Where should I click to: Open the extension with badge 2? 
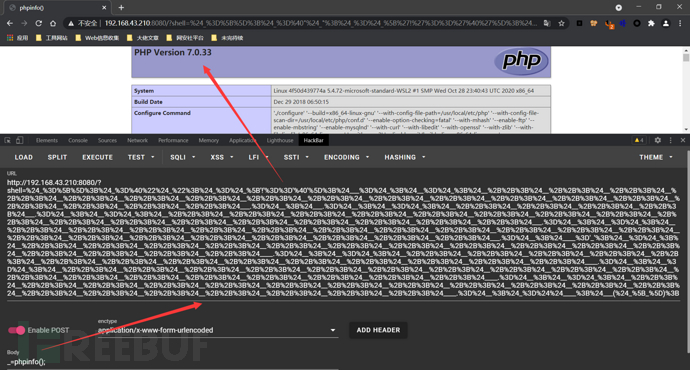coord(609,24)
